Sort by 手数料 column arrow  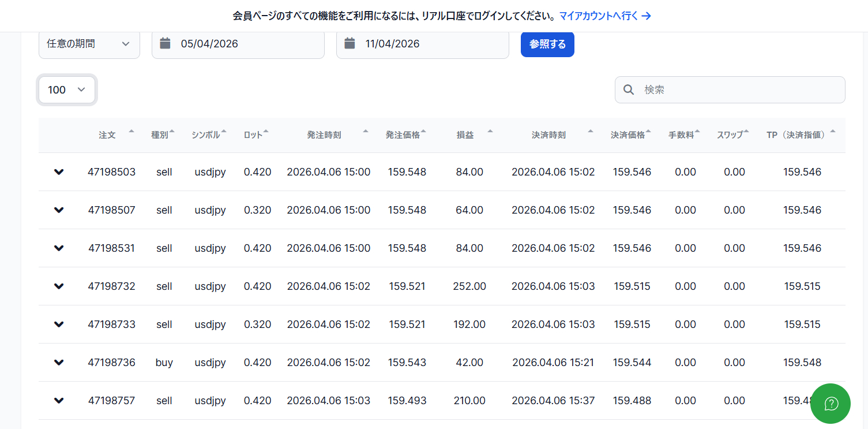[697, 132]
